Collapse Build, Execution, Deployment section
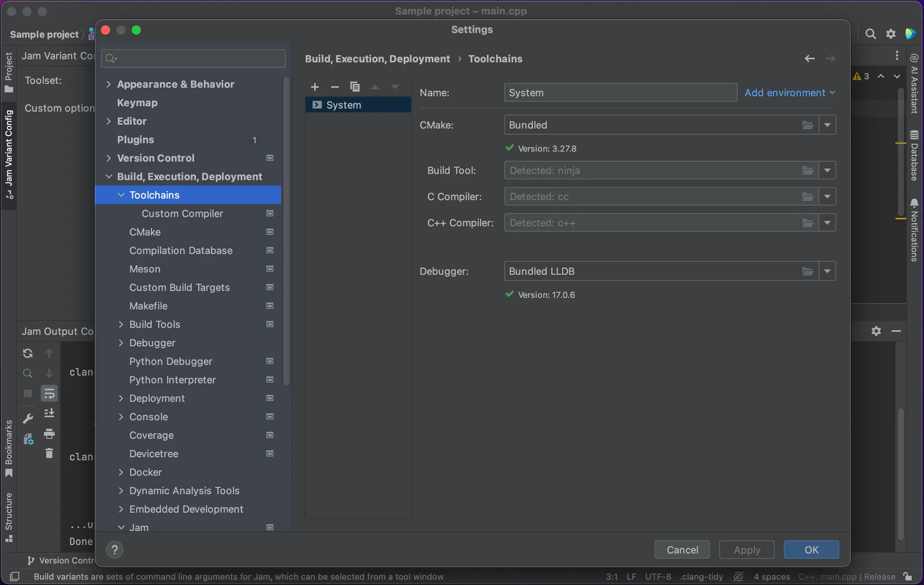The height and width of the screenshot is (585, 924). (x=108, y=177)
